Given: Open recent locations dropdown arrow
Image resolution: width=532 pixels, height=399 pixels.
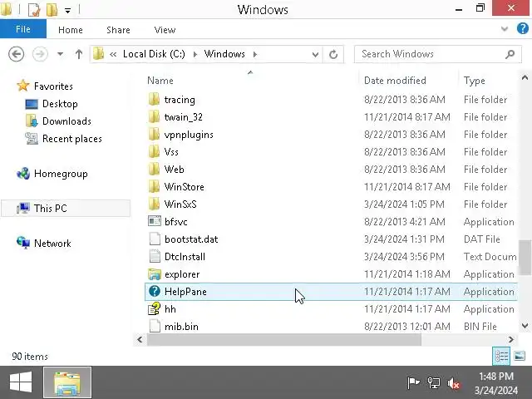Looking at the screenshot, I should click(x=60, y=54).
